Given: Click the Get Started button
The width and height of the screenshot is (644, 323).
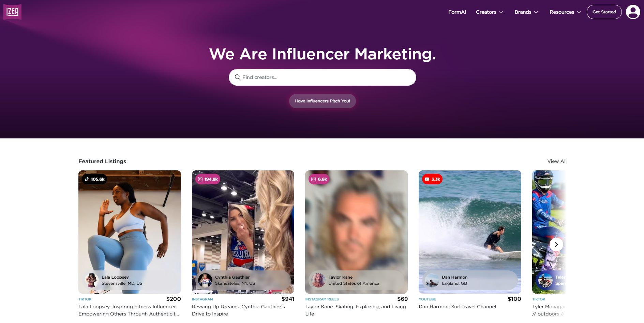Looking at the screenshot, I should click(x=604, y=12).
